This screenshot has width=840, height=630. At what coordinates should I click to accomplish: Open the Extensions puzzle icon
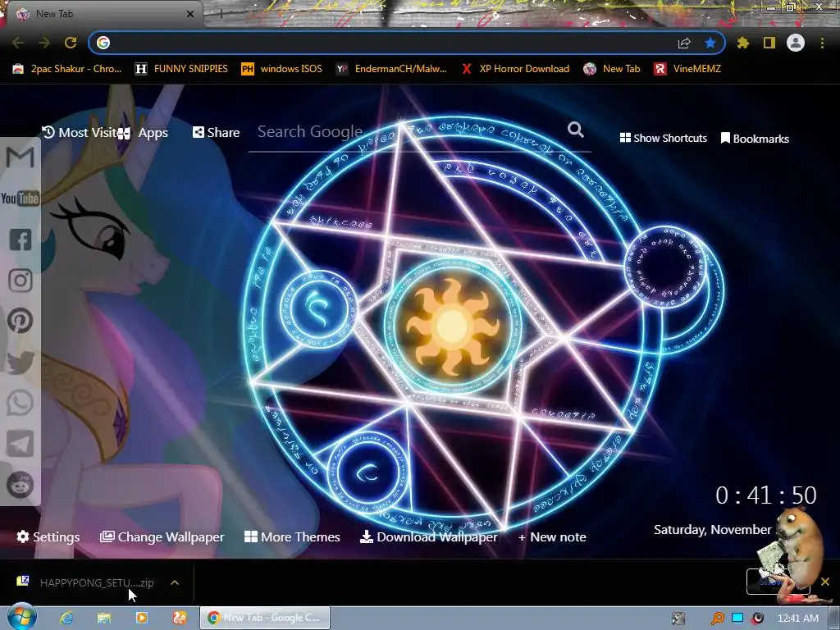click(x=743, y=43)
